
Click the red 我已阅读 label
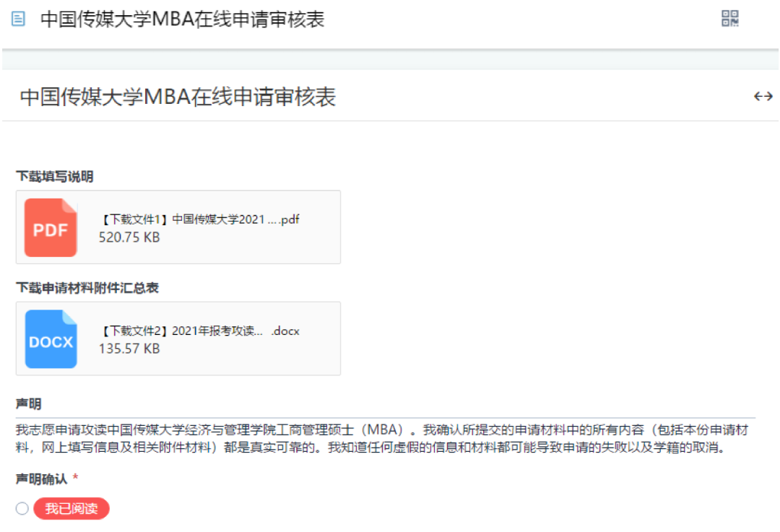pyautogui.click(x=71, y=509)
